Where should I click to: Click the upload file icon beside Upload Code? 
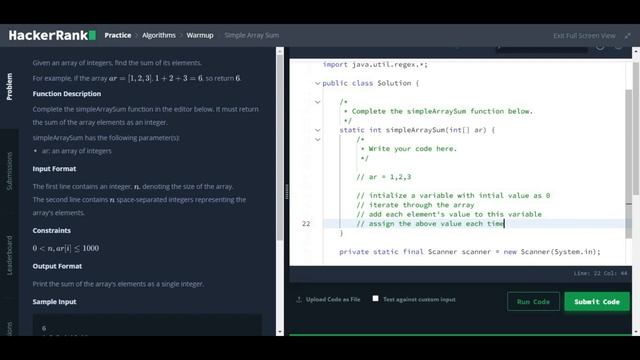click(x=299, y=300)
